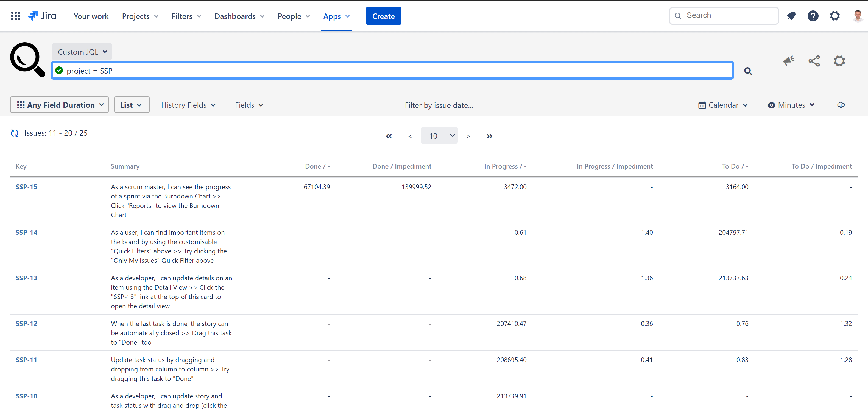Expand the Custom JQL selector

tap(82, 52)
